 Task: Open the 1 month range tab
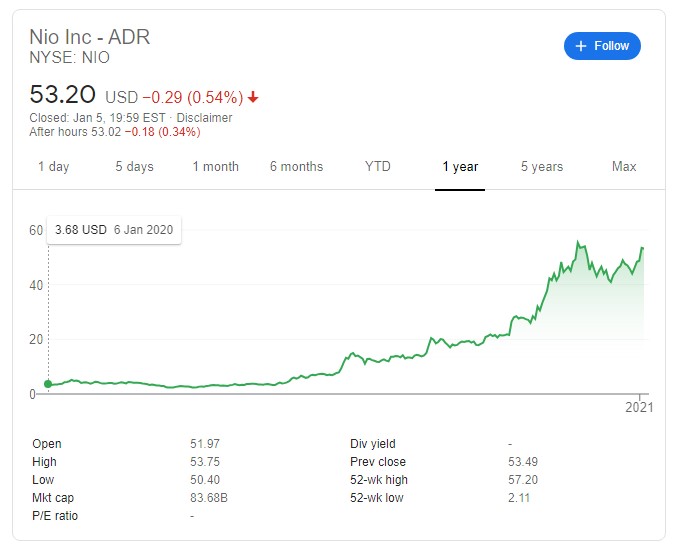click(x=215, y=167)
